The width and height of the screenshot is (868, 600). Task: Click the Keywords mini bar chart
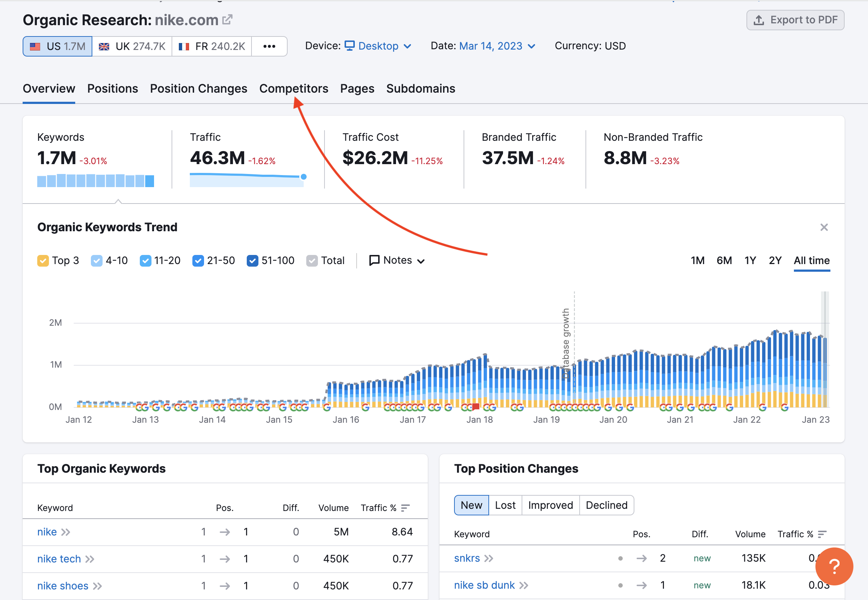tap(96, 181)
